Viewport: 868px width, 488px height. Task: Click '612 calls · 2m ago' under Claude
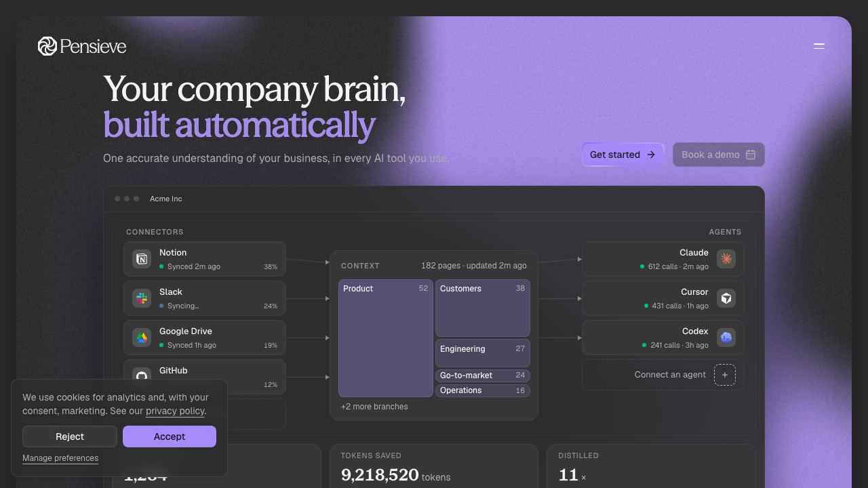pyautogui.click(x=678, y=266)
